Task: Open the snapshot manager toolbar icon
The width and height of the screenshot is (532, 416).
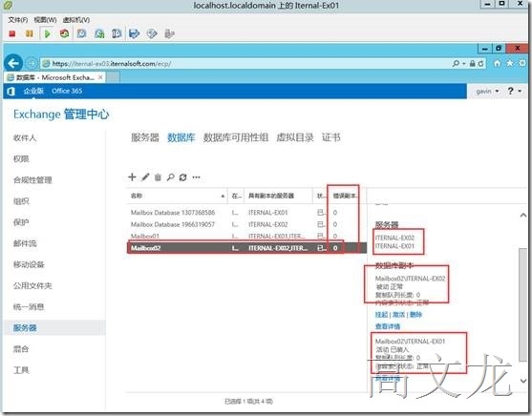Action: (117, 33)
